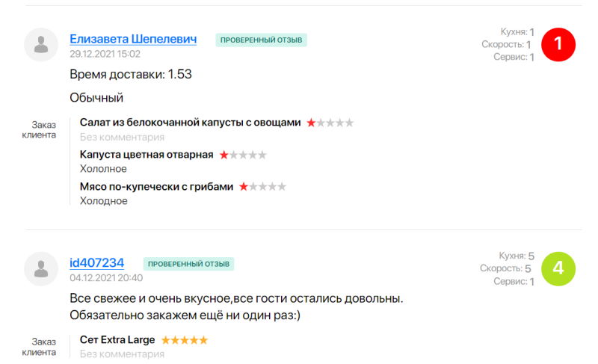Click star rating for Салат из белокочанной капусты
Viewport: 598px width, 364px height.
(x=330, y=123)
